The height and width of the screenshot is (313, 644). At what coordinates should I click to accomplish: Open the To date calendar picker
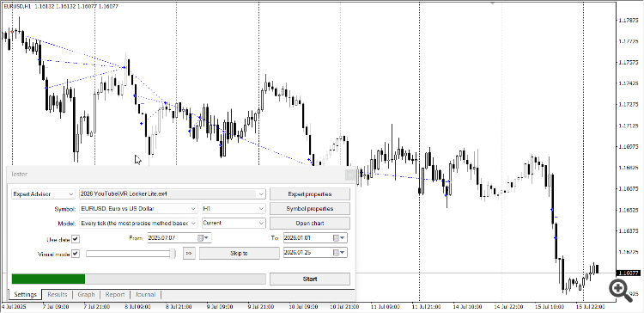[x=339, y=237]
